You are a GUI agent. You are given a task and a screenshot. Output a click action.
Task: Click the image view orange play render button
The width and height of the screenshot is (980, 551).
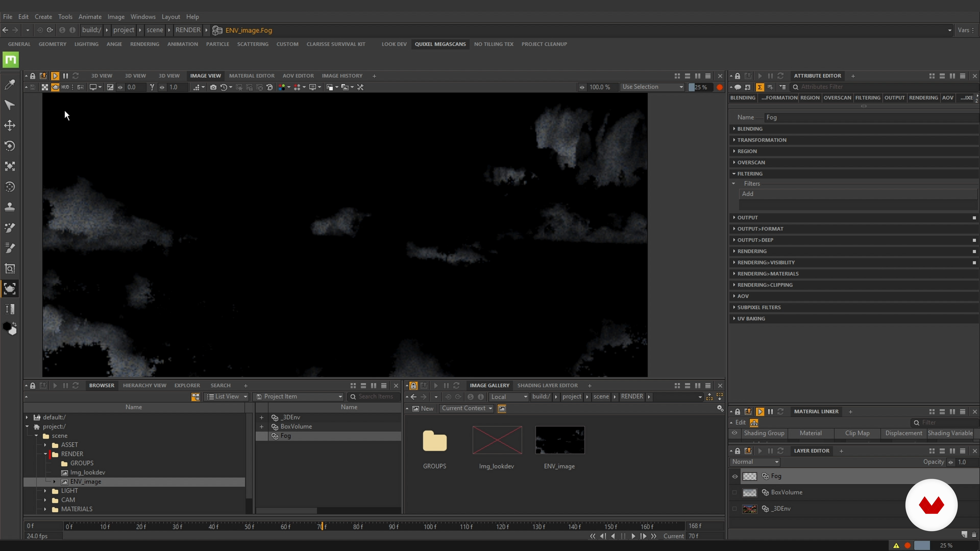click(x=55, y=76)
